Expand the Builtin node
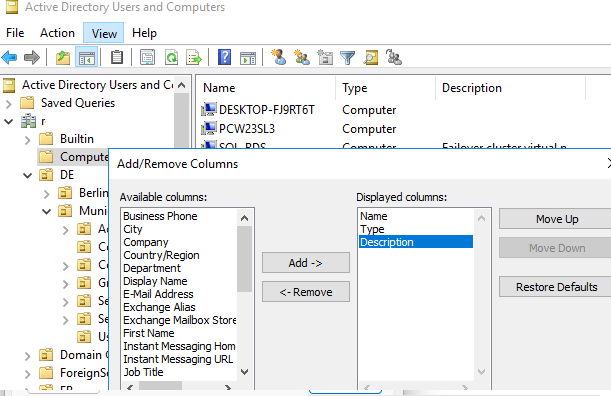This screenshot has width=611, height=396. pos(27,140)
